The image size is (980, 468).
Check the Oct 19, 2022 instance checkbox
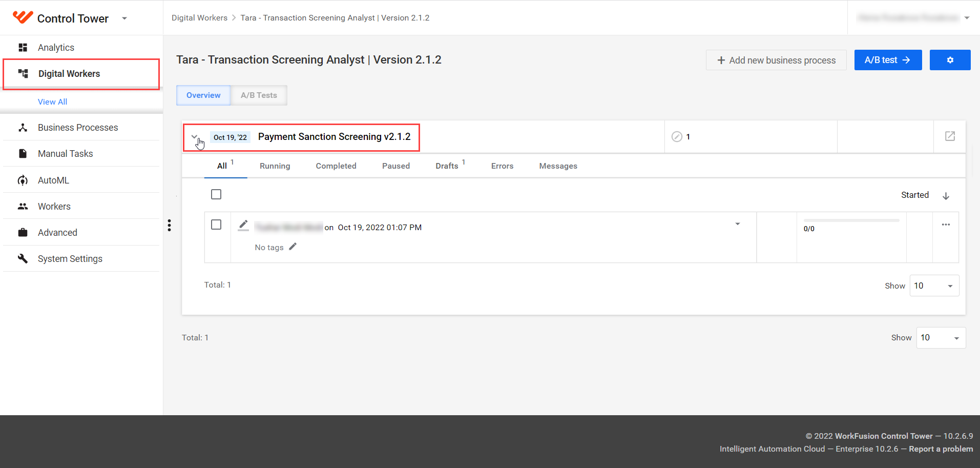point(216,225)
